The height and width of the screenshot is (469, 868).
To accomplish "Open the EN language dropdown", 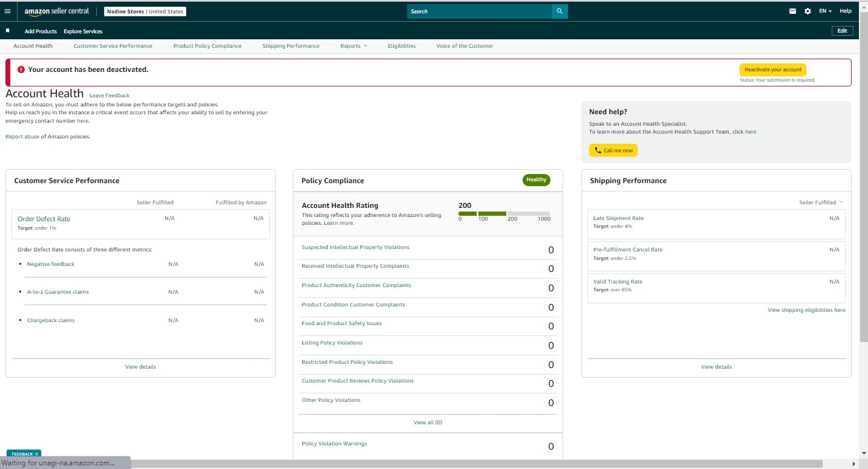I will pyautogui.click(x=826, y=11).
